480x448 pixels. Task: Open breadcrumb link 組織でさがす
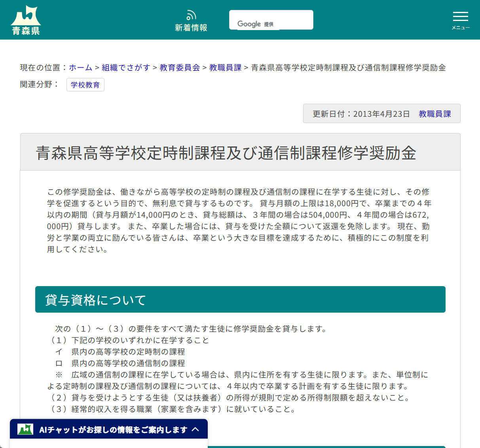point(125,67)
